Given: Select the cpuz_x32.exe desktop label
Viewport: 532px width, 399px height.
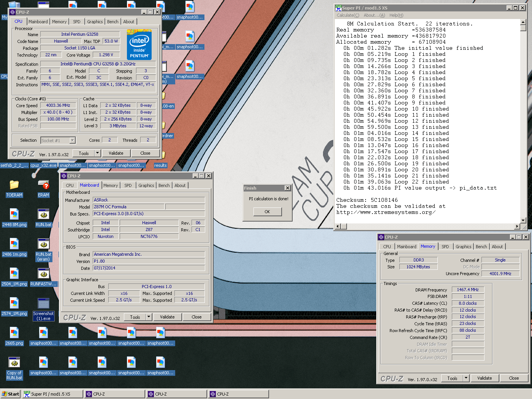Looking at the screenshot, I should point(43,165).
